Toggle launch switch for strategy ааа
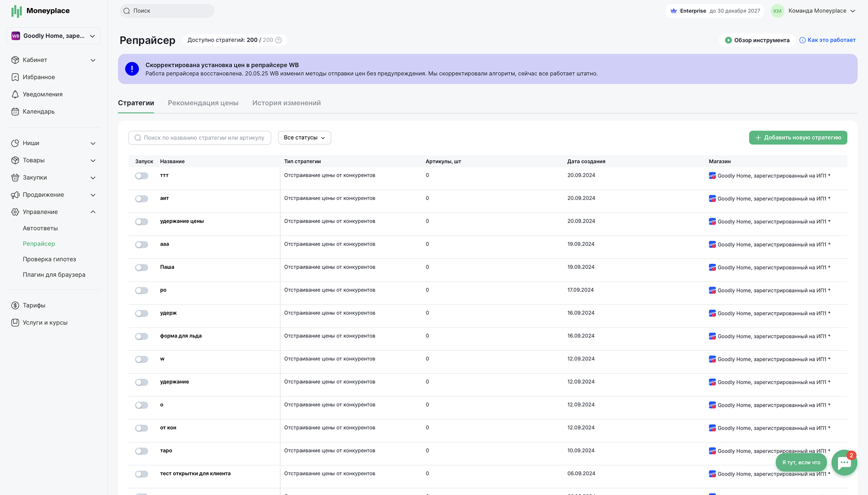Screen dimensions: 868x495 141,245
